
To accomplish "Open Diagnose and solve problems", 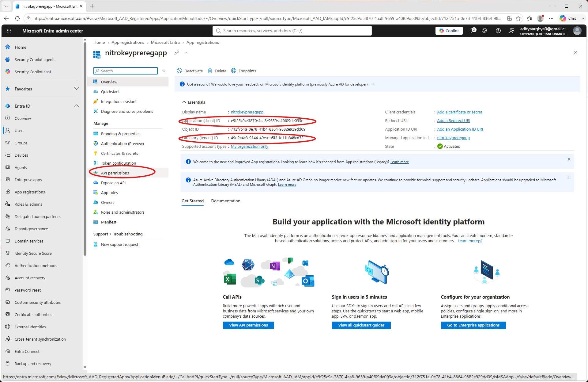I will pyautogui.click(x=127, y=111).
